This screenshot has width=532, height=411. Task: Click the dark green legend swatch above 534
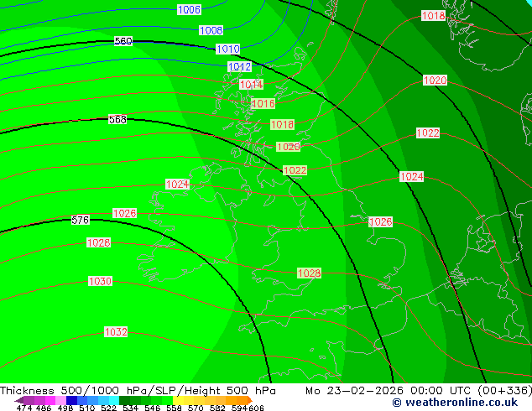(x=125, y=400)
